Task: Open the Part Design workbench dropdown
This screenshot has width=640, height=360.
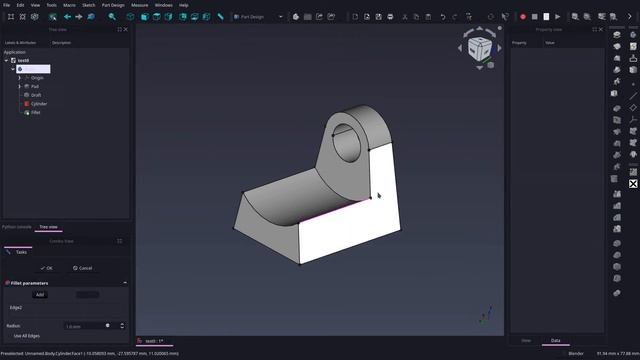Action: tap(258, 17)
